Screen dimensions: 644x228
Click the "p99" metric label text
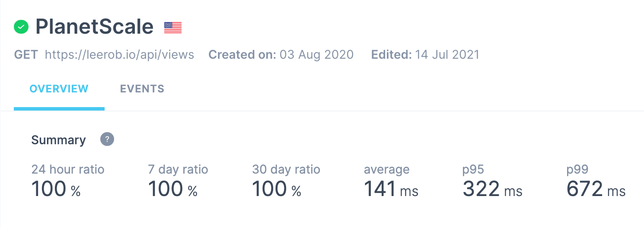(577, 169)
